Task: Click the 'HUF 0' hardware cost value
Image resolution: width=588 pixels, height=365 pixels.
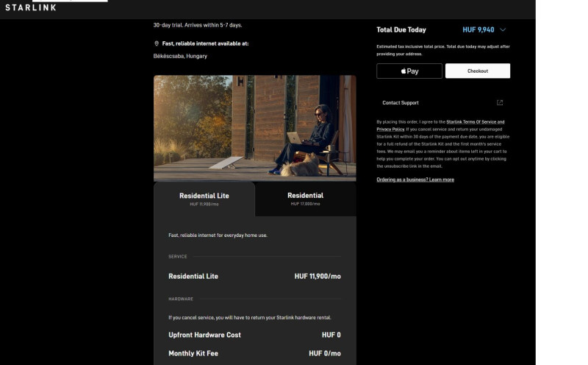Action: [x=331, y=335]
